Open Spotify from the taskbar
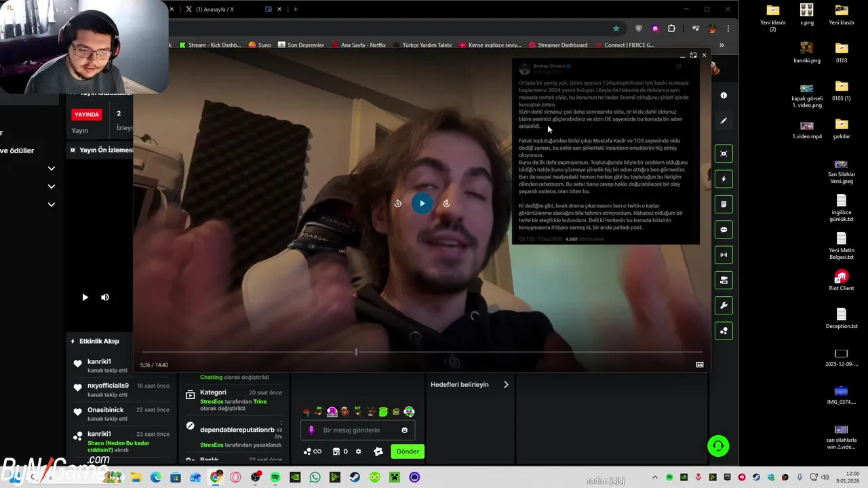The image size is (868, 488). (x=275, y=477)
